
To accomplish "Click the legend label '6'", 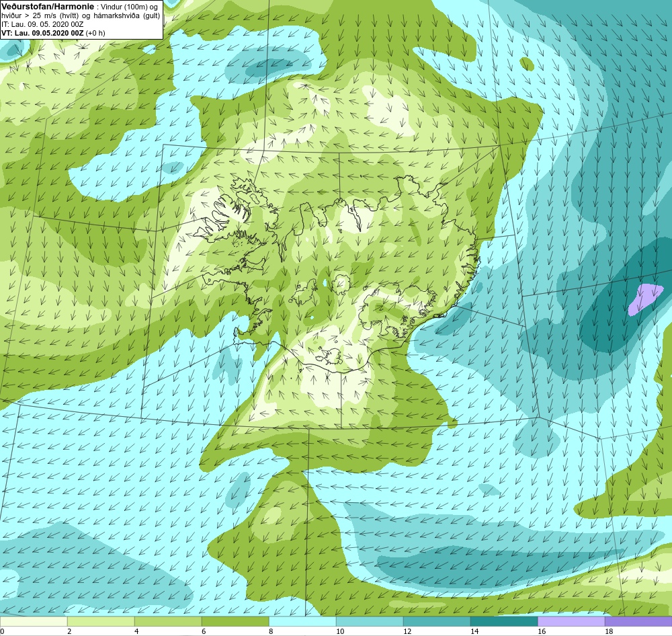I will pyautogui.click(x=204, y=631).
